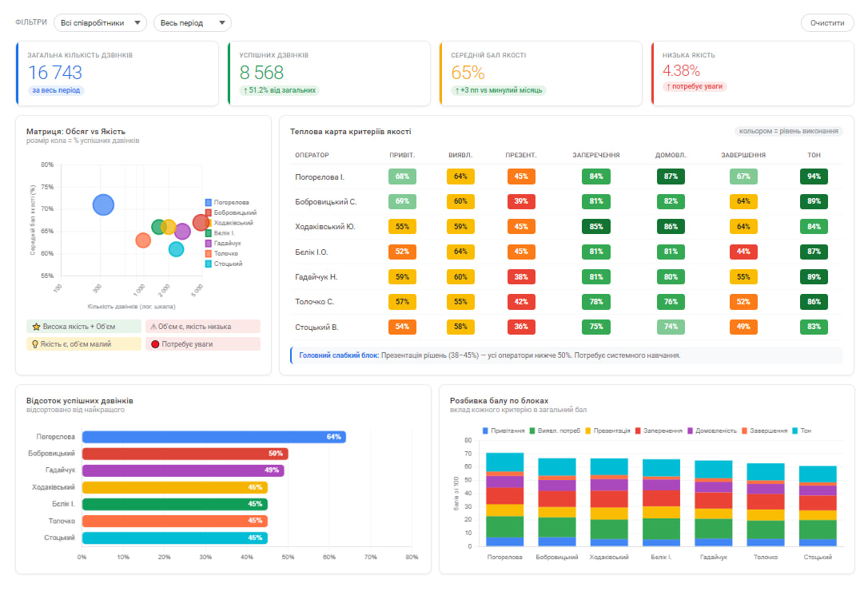This screenshot has height=615, width=868.
Task: Click the warning icon beside "Об'єм є, якість низька"
Action: (x=153, y=327)
